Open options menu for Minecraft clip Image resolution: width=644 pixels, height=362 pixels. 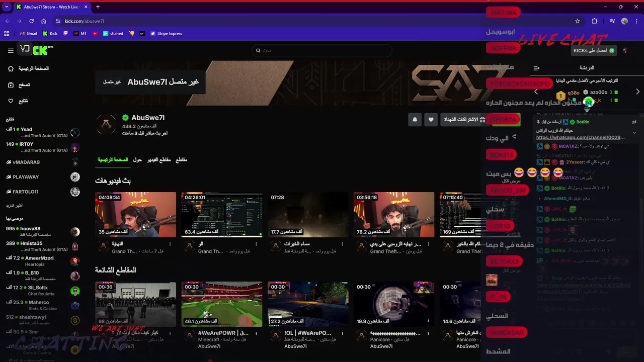click(x=257, y=333)
